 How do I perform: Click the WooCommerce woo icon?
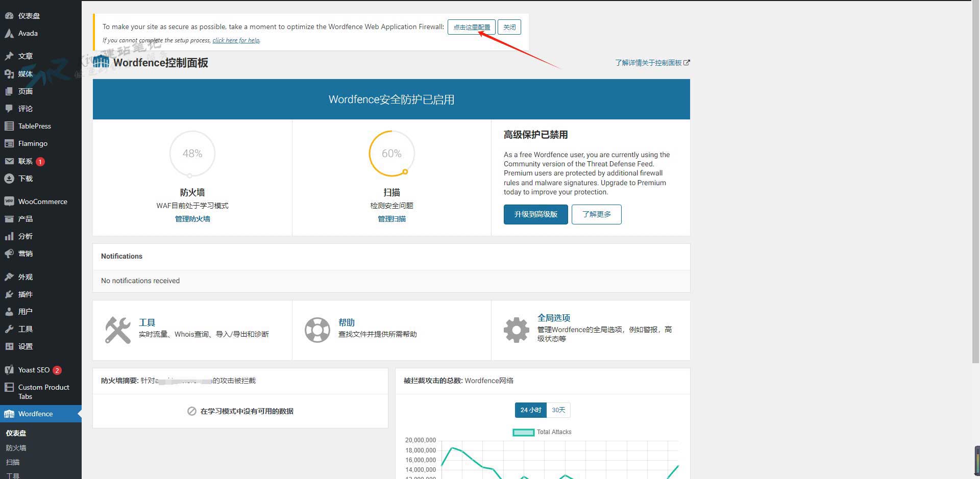pyautogui.click(x=9, y=201)
